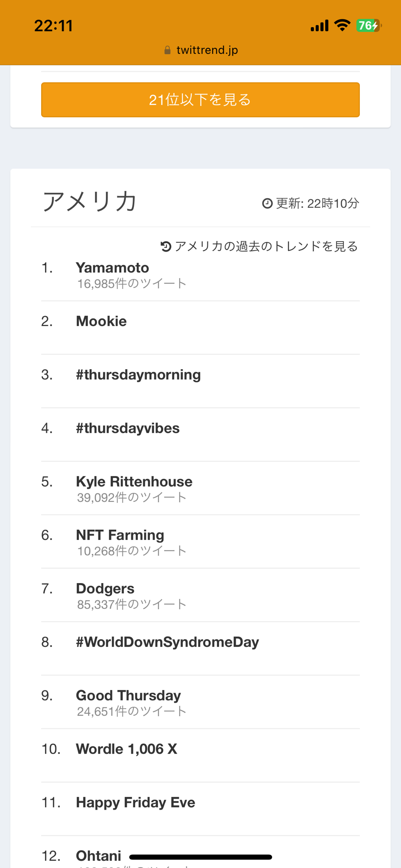Select the #WorldDownSyndromeDay hashtag
401x868 pixels.
click(x=167, y=642)
